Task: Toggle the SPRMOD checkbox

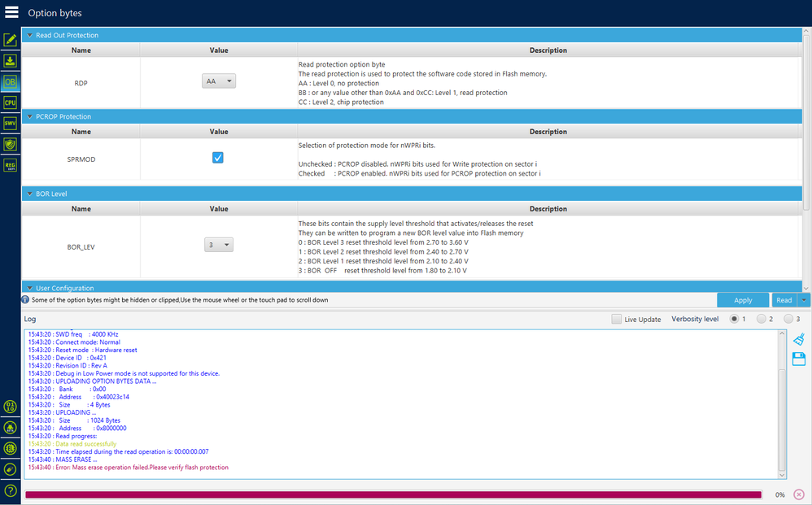Action: pyautogui.click(x=218, y=158)
